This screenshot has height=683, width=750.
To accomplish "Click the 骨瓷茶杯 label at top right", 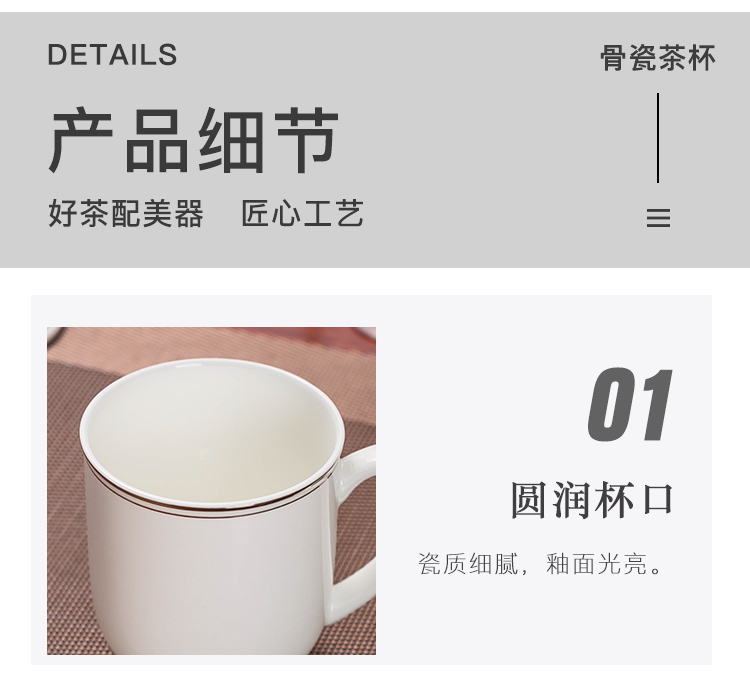I will pyautogui.click(x=658, y=58).
